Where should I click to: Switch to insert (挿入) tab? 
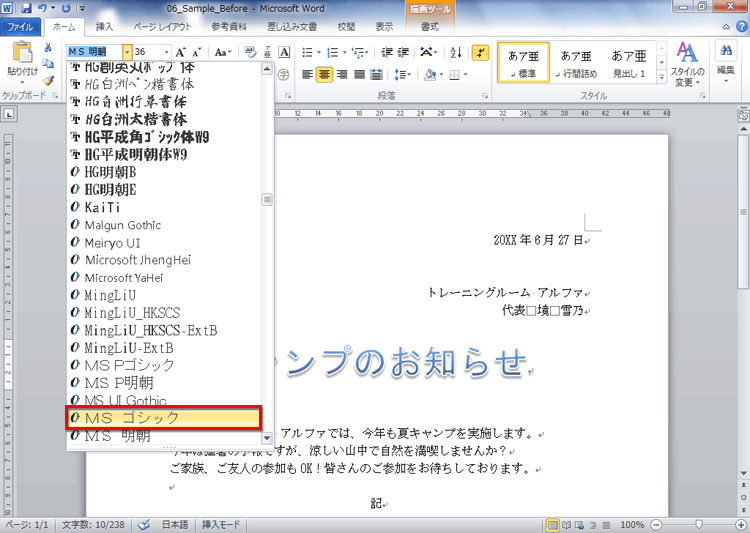pos(104,27)
